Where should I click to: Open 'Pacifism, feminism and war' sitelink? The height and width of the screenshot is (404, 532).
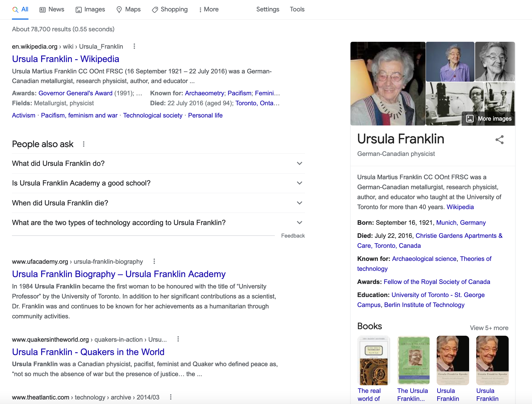point(79,116)
